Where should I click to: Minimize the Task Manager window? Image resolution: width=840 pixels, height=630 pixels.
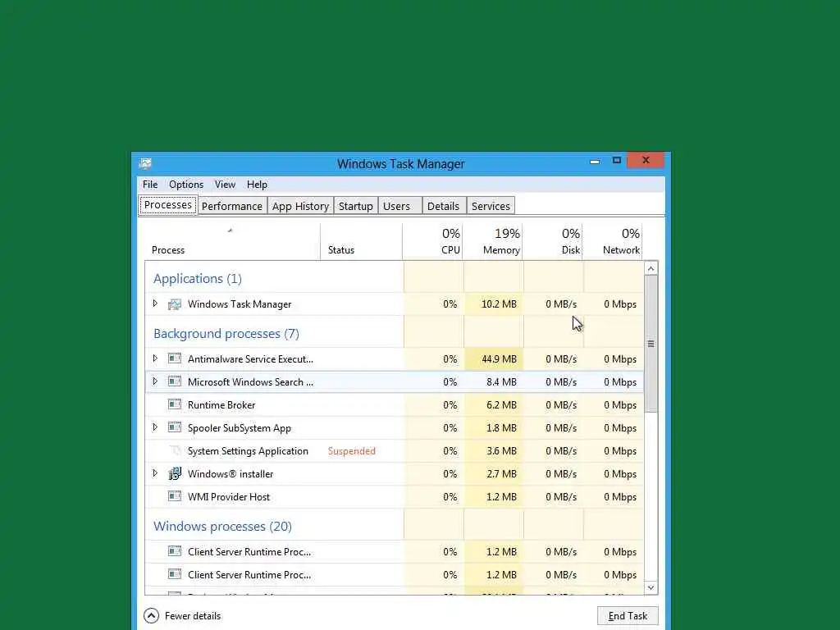pos(595,161)
